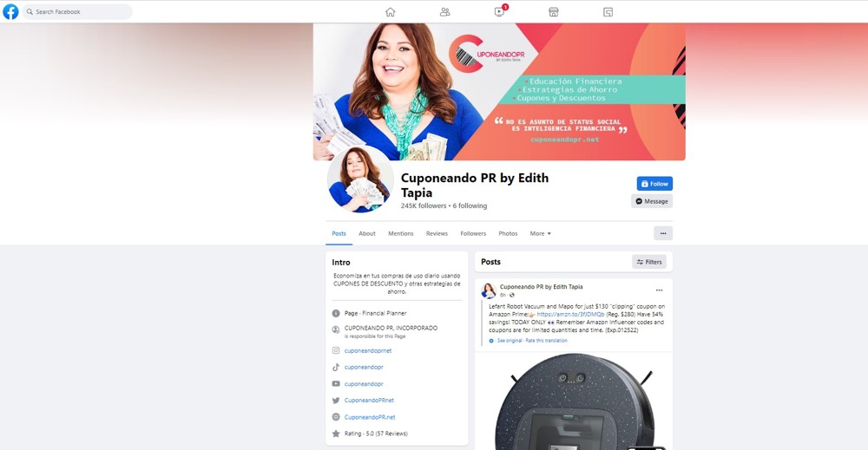Screen dimensions: 868x450
Task: Open the post options three-dot menu
Action: click(x=659, y=290)
